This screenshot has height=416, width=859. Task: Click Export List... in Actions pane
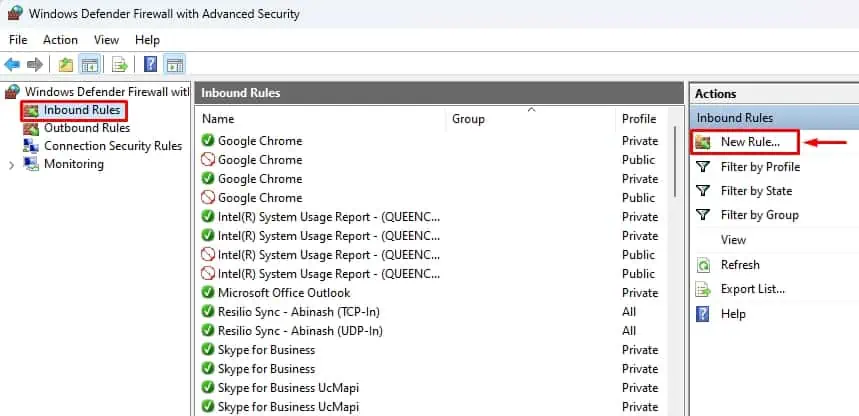click(x=753, y=289)
